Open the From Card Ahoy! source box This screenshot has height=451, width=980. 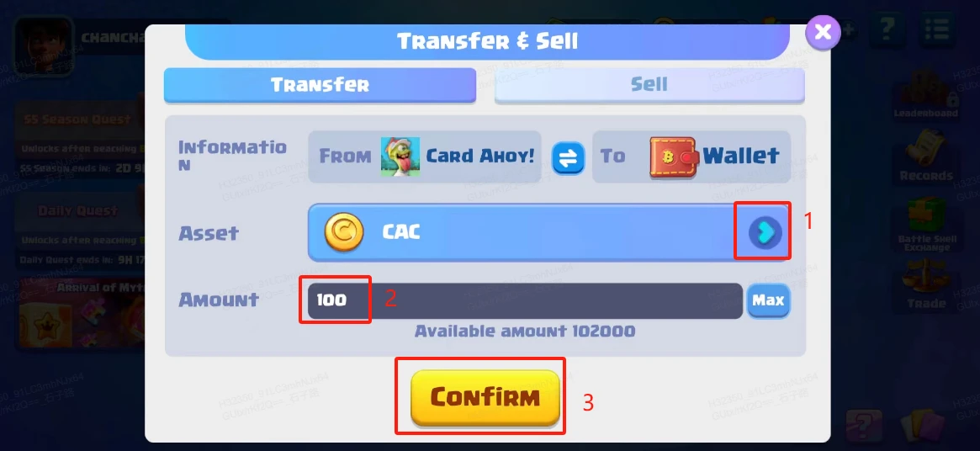(424, 157)
